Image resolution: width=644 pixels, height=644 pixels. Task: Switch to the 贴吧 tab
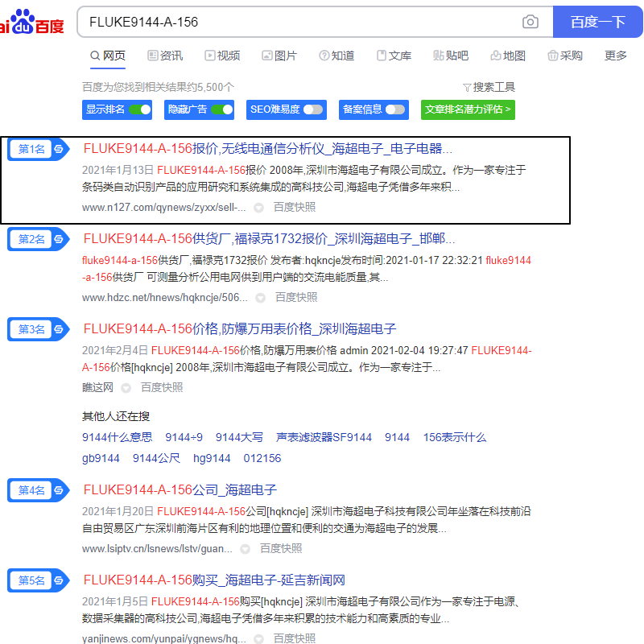point(451,56)
